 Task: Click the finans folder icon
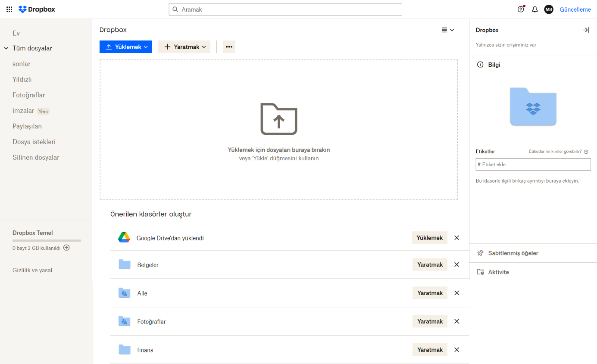(x=125, y=350)
